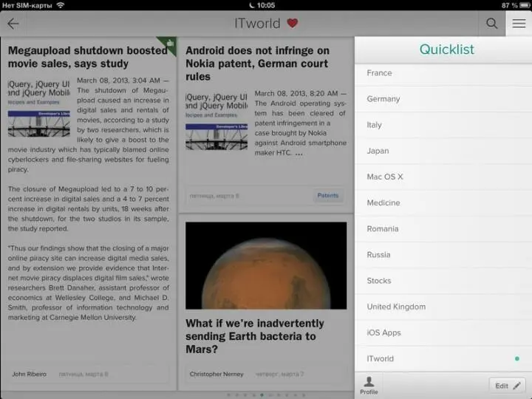Open Russia from the Quicklist
The width and height of the screenshot is (532, 399).
[443, 255]
